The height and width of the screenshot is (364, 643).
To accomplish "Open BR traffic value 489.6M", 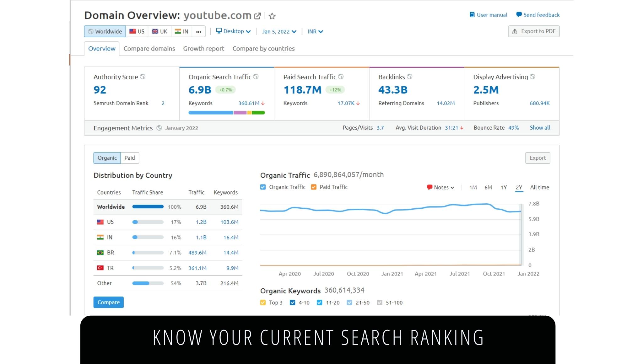I will pyautogui.click(x=197, y=253).
